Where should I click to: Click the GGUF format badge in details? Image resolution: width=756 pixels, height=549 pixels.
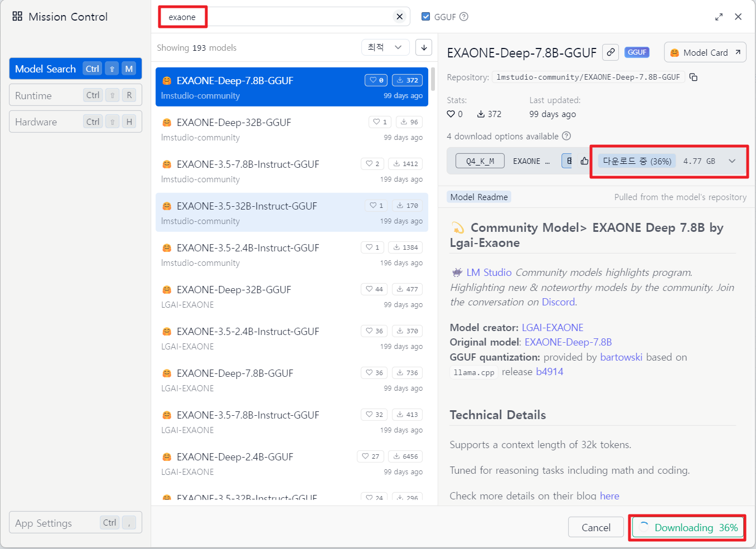[x=637, y=52]
